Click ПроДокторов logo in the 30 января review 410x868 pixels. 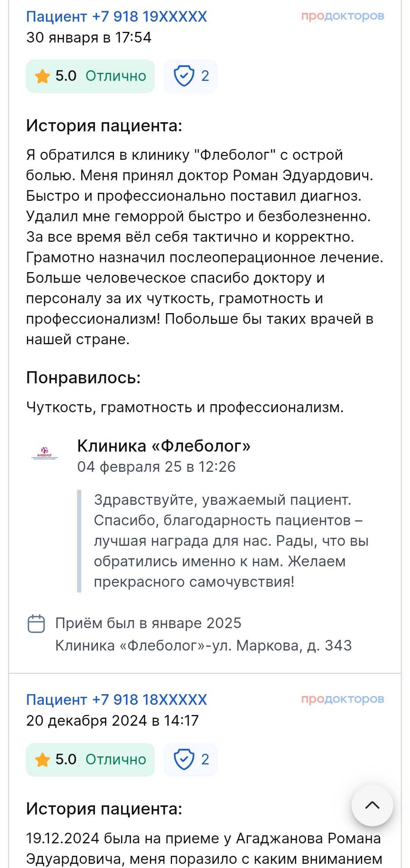pyautogui.click(x=342, y=16)
